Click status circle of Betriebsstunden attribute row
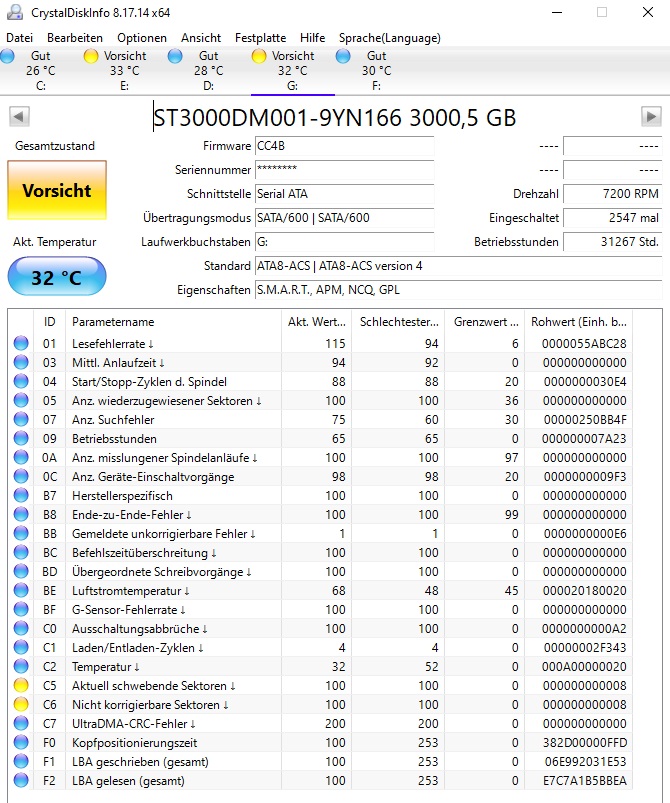This screenshot has height=803, width=670. coord(21,438)
